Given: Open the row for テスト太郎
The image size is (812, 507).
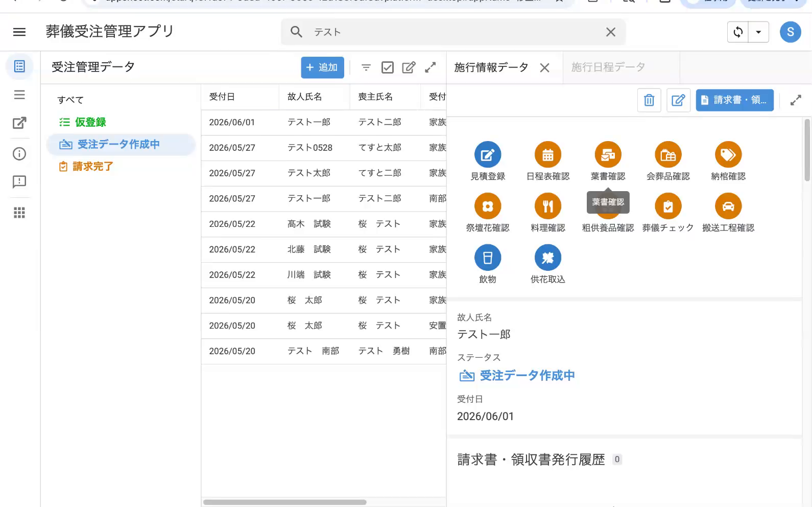Looking at the screenshot, I should [324, 174].
